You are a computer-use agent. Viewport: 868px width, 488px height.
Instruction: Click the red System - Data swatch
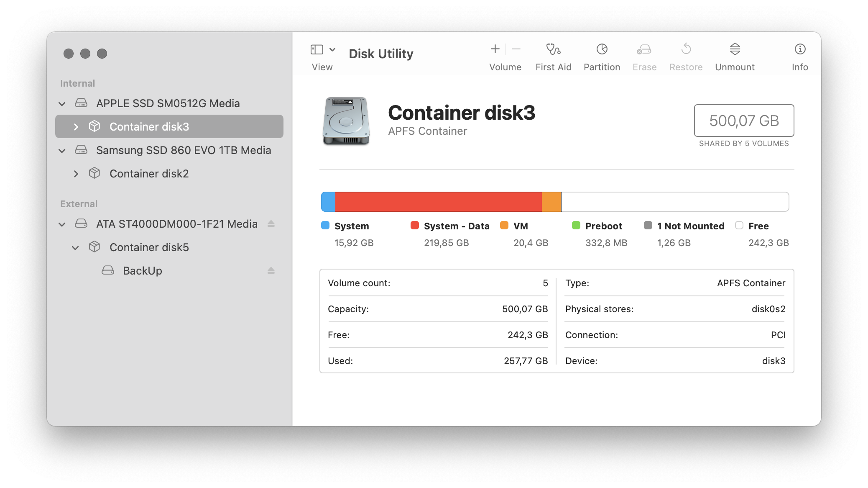pos(414,226)
